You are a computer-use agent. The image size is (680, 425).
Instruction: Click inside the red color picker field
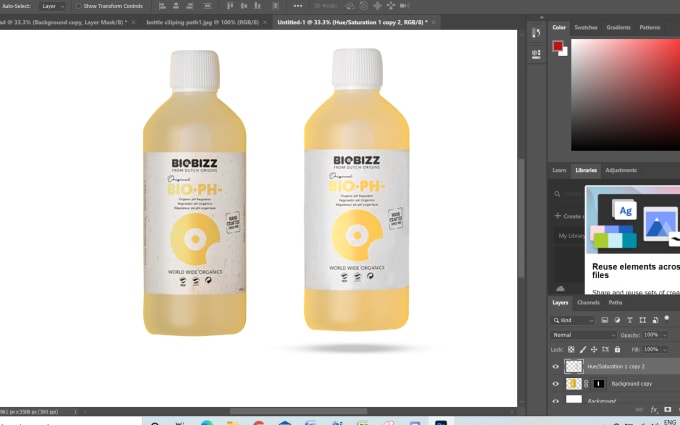pos(625,95)
